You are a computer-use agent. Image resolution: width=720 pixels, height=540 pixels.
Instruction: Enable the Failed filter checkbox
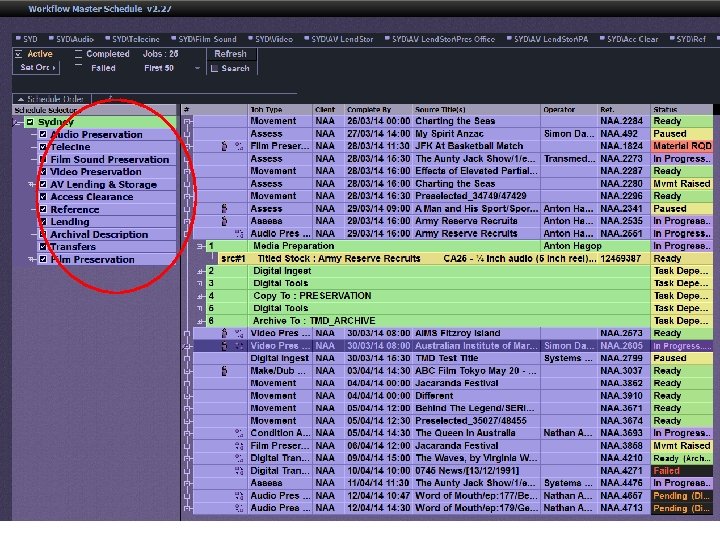click(x=78, y=68)
